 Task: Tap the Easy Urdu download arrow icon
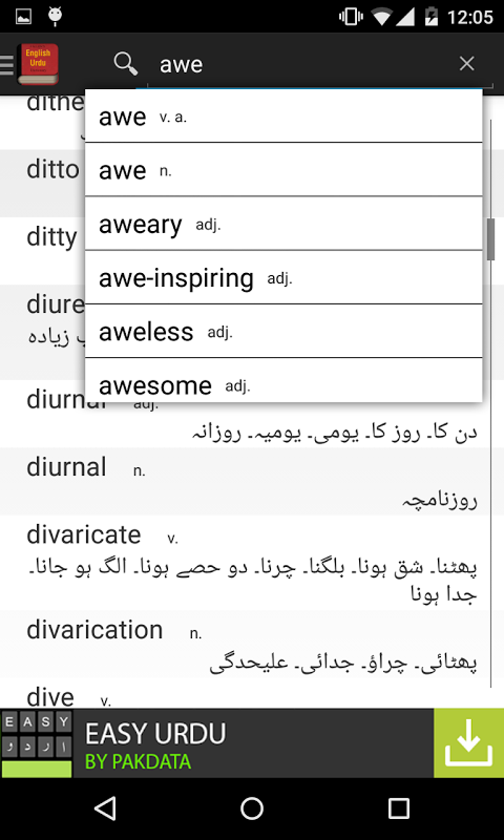[x=468, y=743]
